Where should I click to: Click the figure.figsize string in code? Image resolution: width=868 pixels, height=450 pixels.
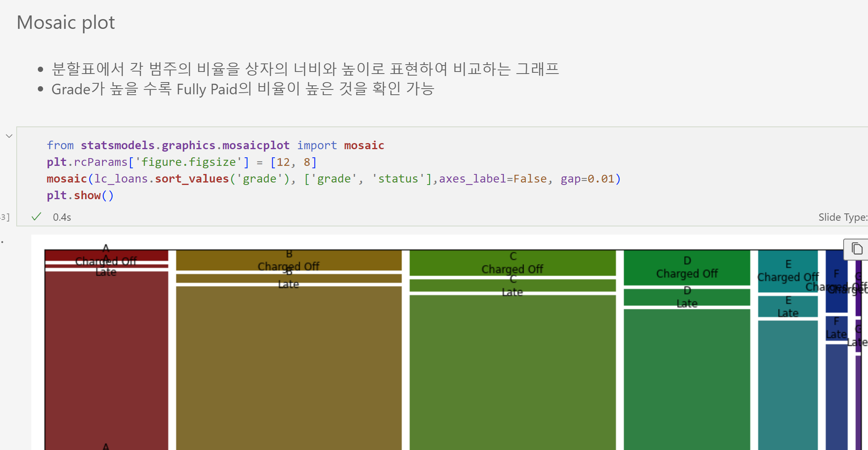click(188, 162)
